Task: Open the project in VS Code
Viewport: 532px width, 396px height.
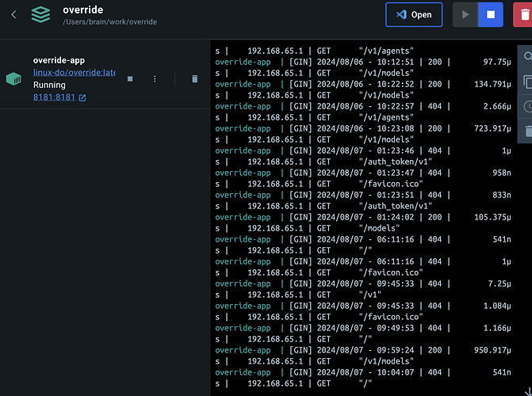Action: (x=414, y=14)
